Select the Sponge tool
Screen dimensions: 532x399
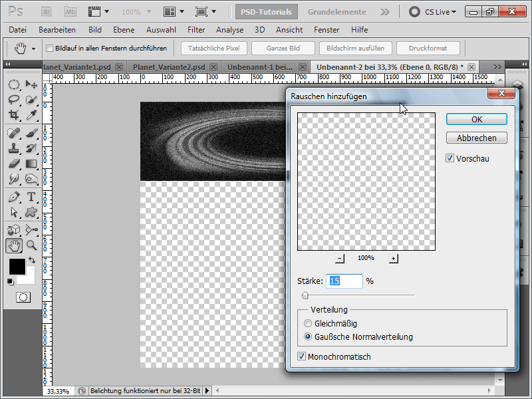coord(31,179)
